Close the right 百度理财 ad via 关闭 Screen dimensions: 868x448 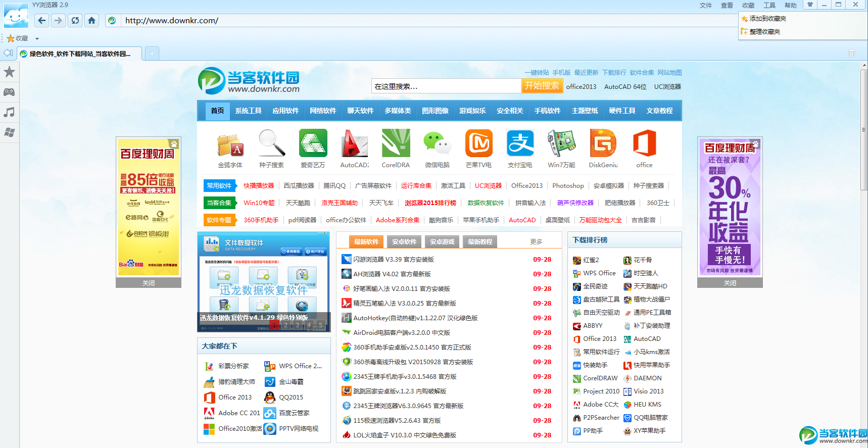point(730,283)
